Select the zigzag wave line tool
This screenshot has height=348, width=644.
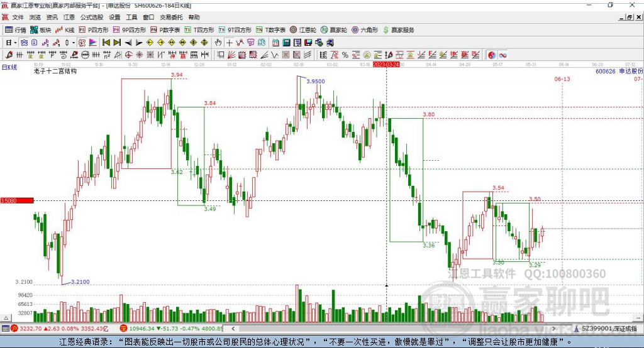click(x=275, y=55)
